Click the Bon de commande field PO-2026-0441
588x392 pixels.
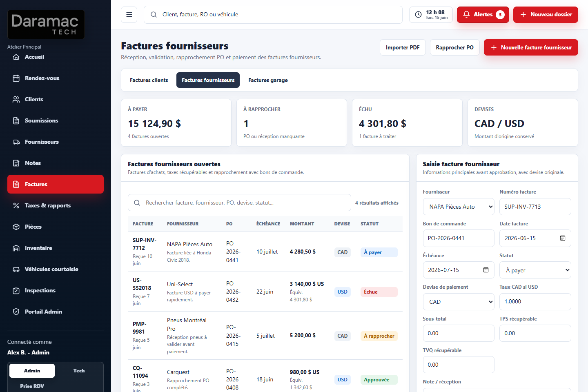[x=459, y=238]
